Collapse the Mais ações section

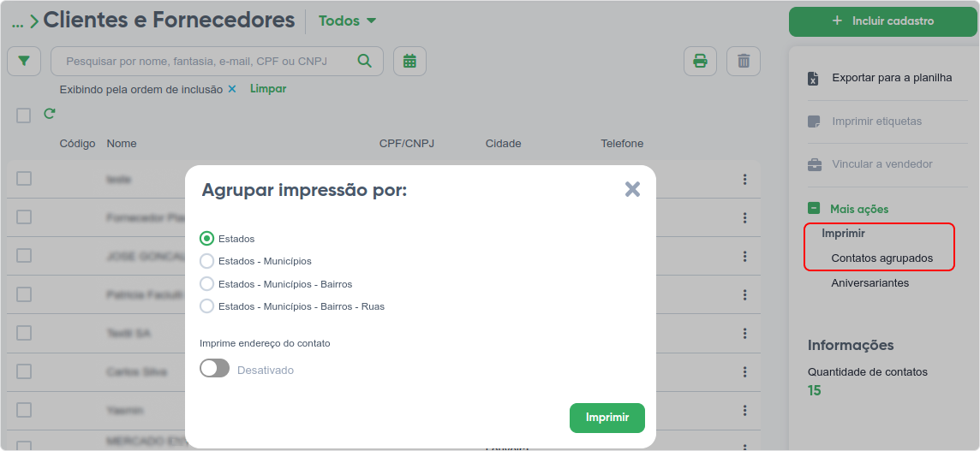814,209
